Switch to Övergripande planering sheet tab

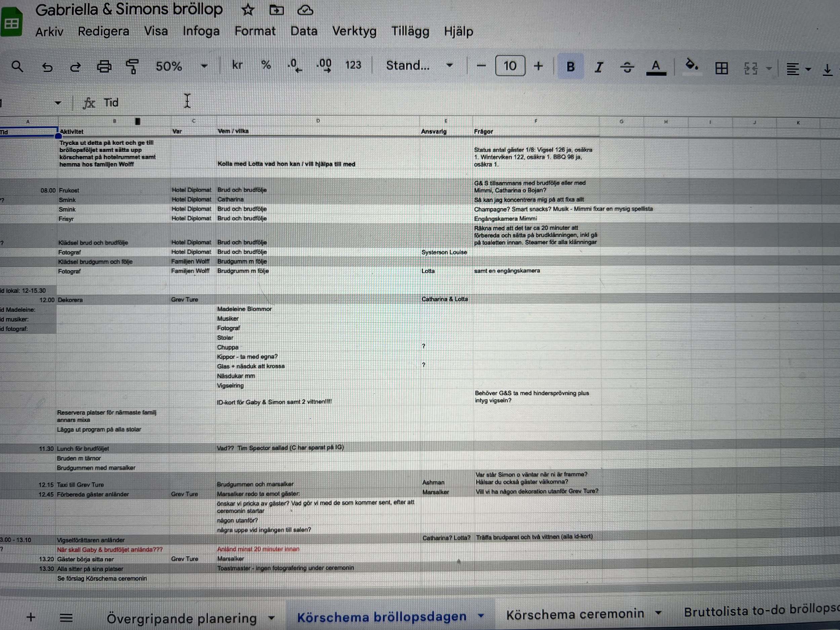(181, 618)
